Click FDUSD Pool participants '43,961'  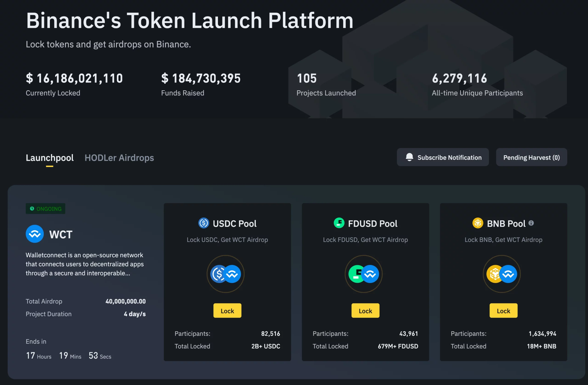(409, 334)
